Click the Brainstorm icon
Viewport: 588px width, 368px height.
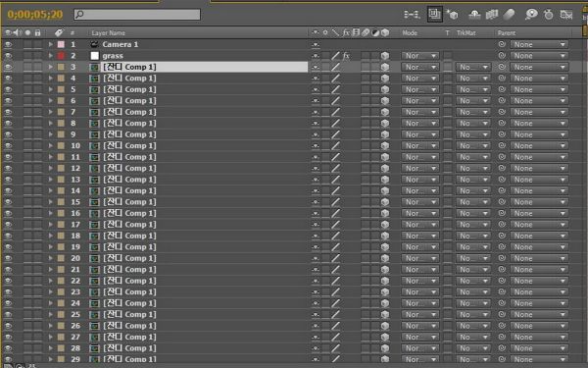point(531,15)
